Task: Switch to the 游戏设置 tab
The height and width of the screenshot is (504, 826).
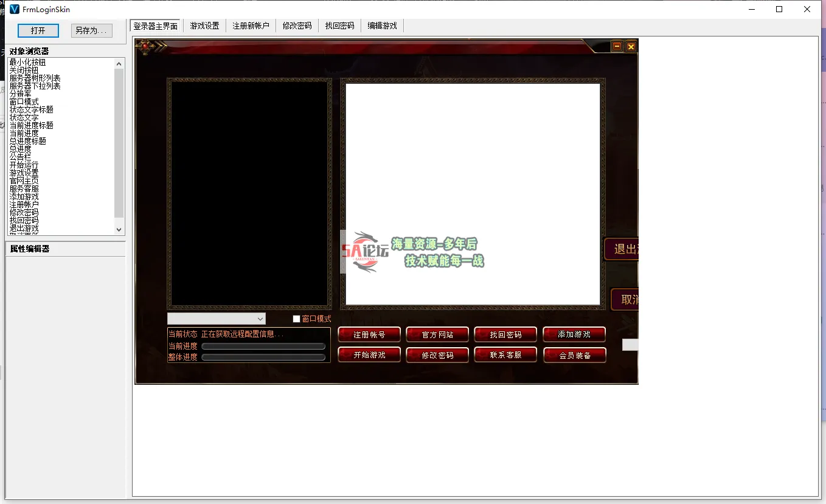Action: pyautogui.click(x=204, y=26)
